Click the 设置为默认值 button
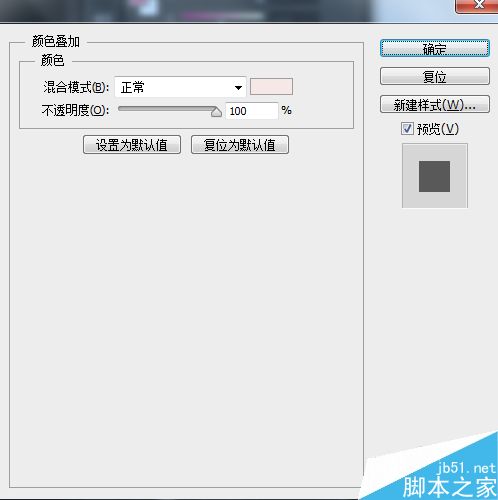The image size is (498, 500). click(132, 145)
